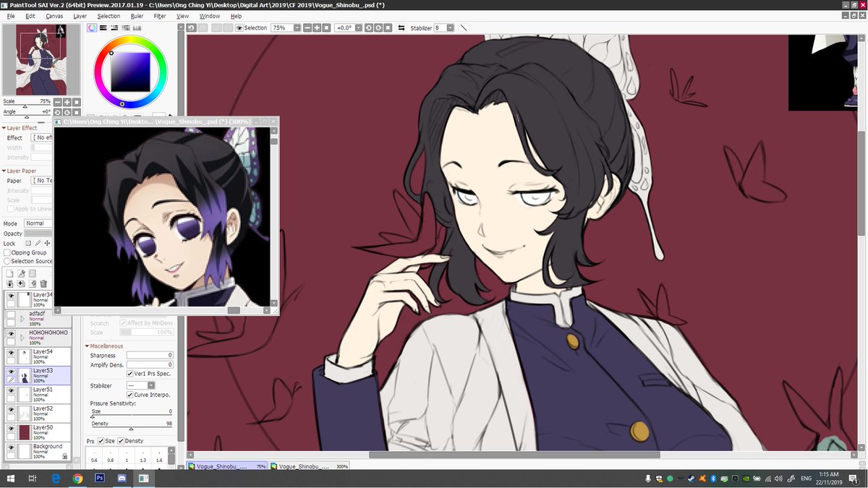Toggle lock opacity icon
Screen dimensions: 868x488
(x=29, y=244)
